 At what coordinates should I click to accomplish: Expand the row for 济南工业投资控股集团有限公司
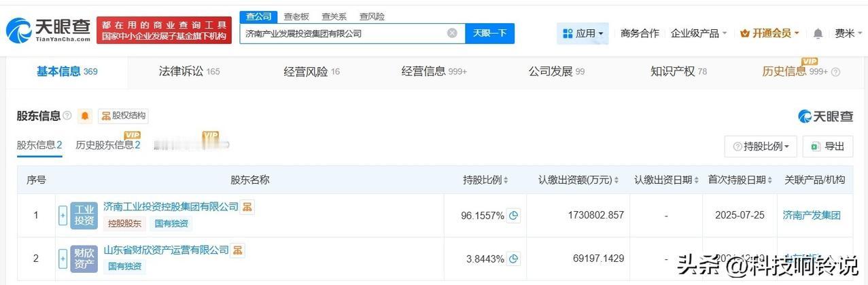(x=63, y=215)
